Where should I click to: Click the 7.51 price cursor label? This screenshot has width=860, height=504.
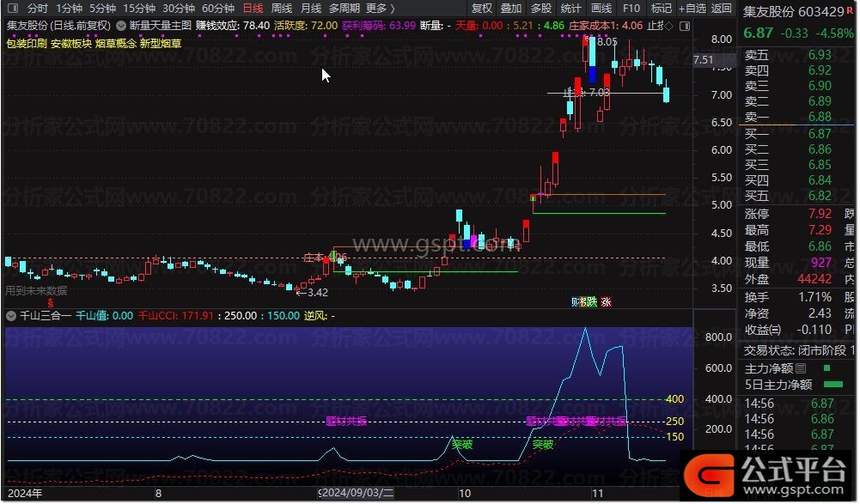point(704,59)
